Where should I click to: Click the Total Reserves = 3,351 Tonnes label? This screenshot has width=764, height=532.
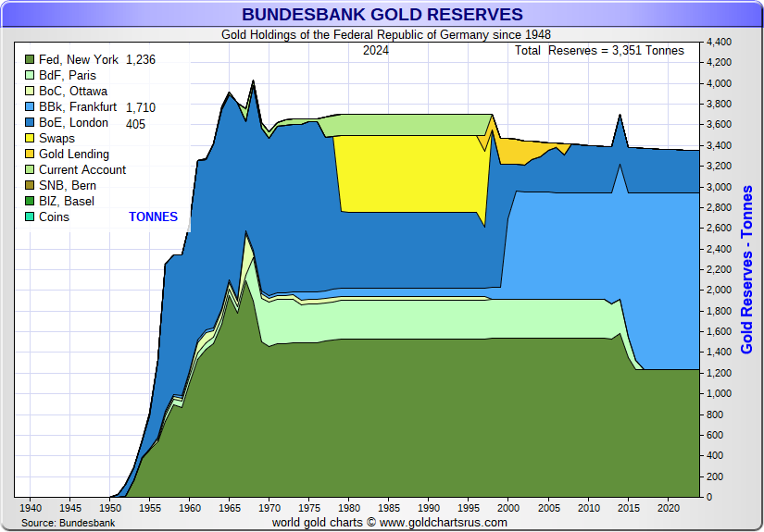[599, 51]
